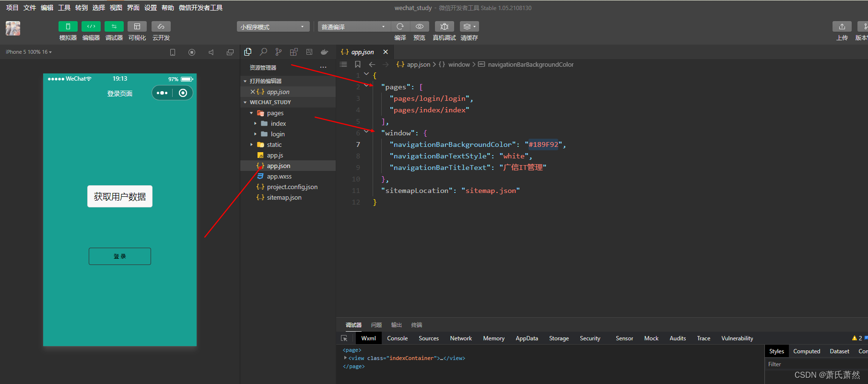This screenshot has height=384, width=868.
Task: Expand the index folder
Action: [256, 124]
